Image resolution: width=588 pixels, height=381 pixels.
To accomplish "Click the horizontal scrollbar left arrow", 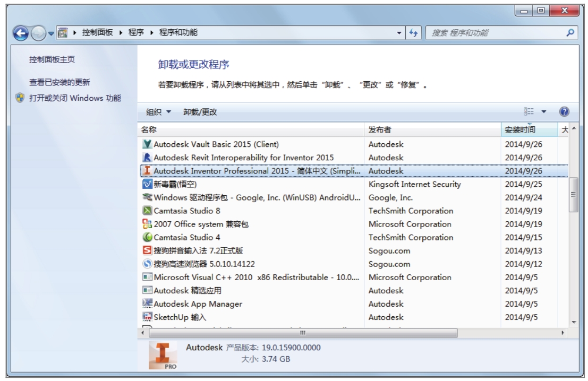I will (x=142, y=333).
